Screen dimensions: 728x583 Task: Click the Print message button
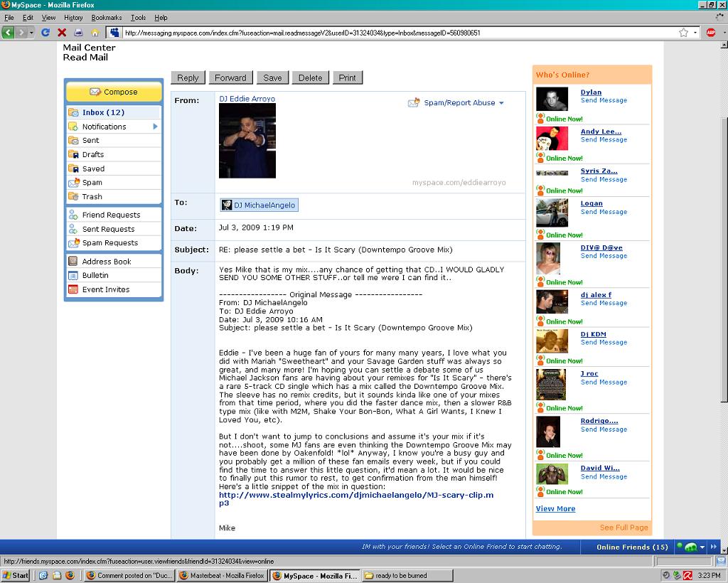[347, 78]
